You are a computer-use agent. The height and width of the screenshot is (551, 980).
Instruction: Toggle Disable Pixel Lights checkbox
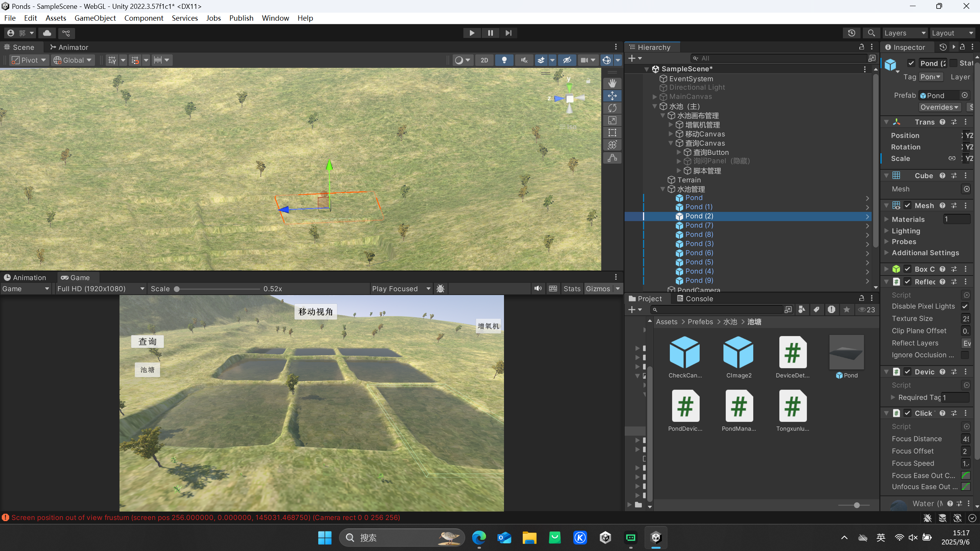[965, 306]
